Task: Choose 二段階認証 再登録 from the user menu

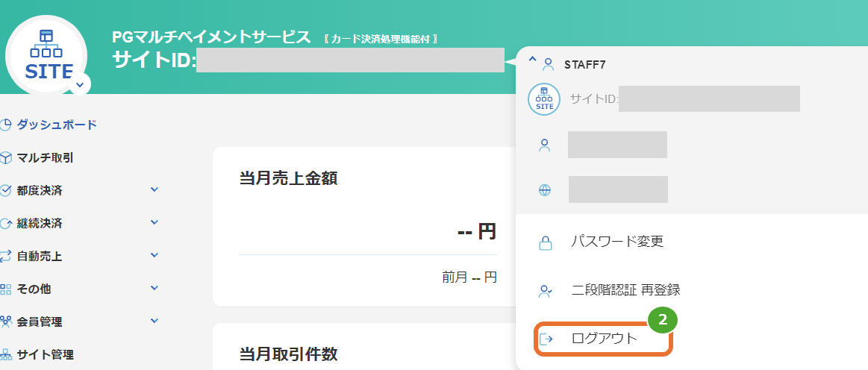Action: tap(625, 289)
